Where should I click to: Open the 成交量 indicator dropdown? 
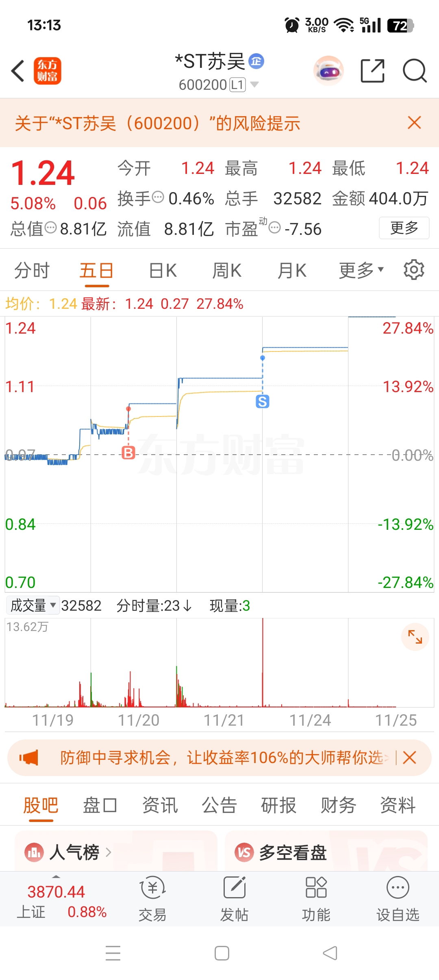tap(33, 605)
